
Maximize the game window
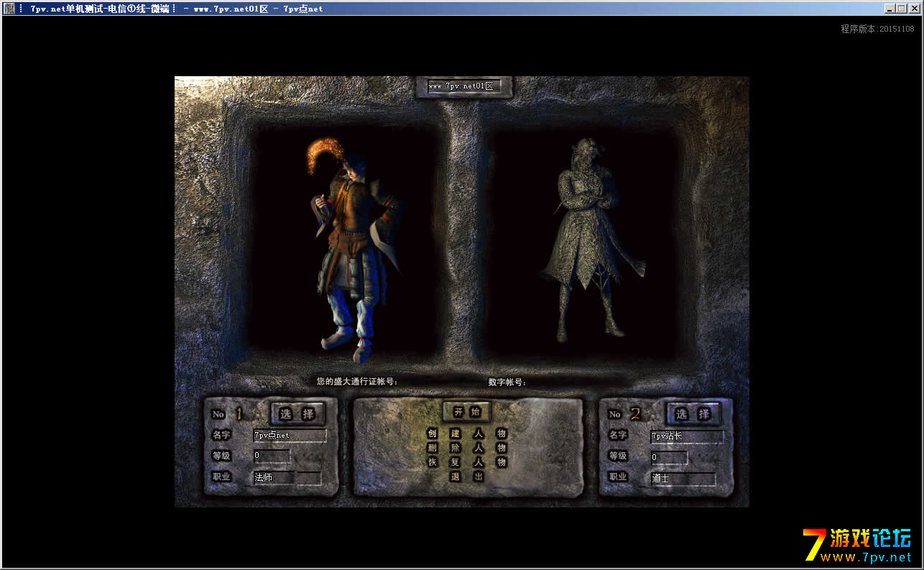point(901,9)
